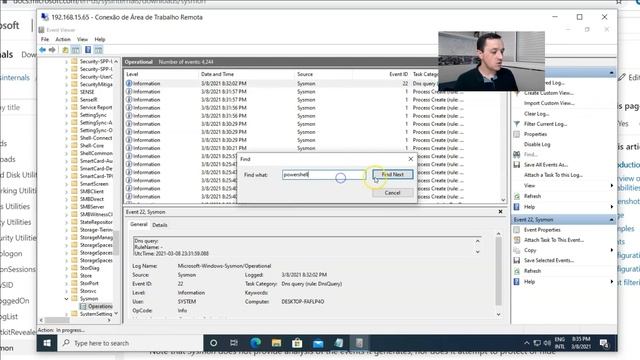640x360 pixels.
Task: Open Microsoft Store from the taskbar
Action: coord(297,343)
